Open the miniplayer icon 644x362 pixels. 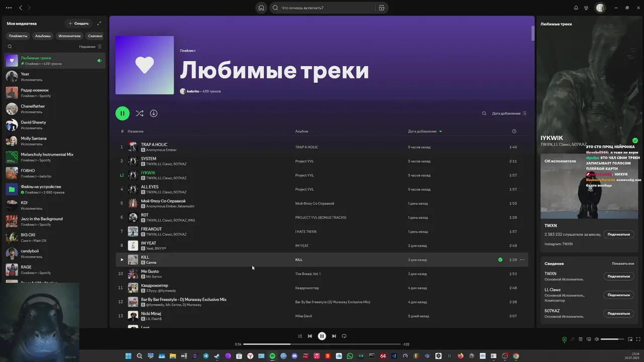[630, 339]
